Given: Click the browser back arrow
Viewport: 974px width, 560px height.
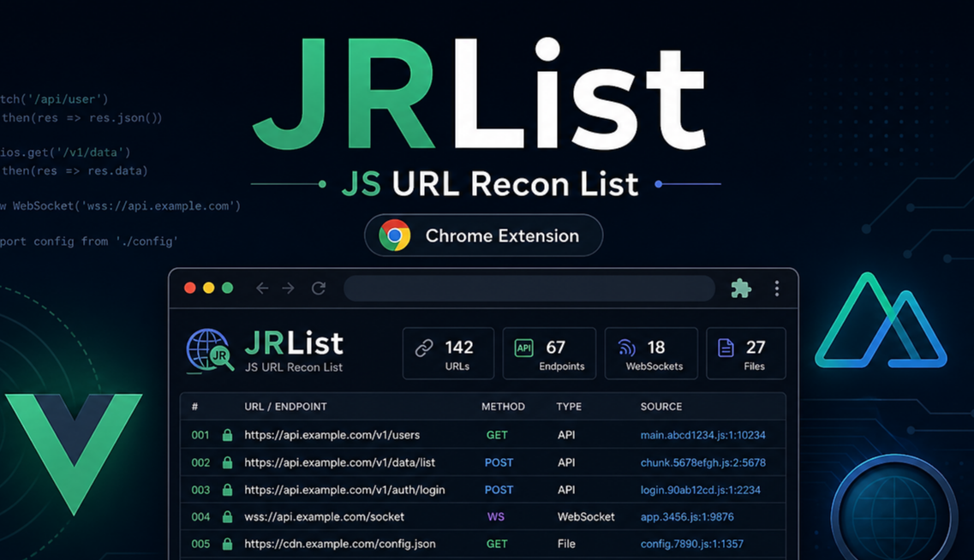Looking at the screenshot, I should (262, 288).
